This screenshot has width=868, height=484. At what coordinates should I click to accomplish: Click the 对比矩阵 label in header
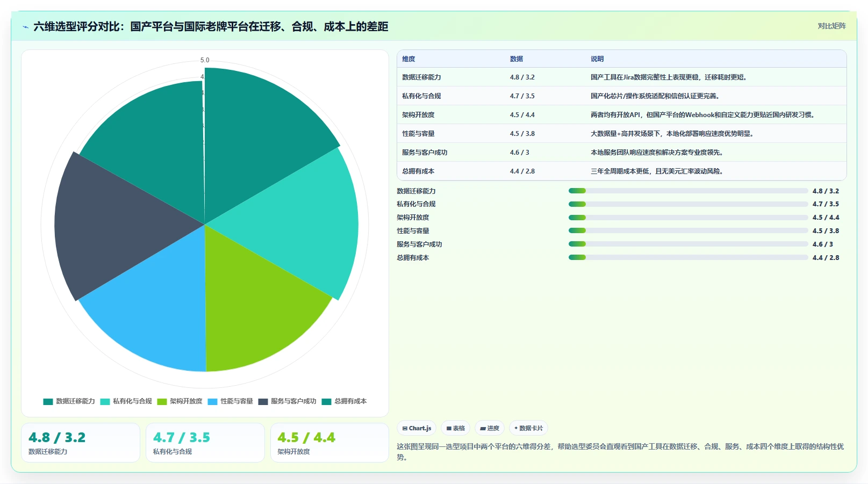coord(831,26)
